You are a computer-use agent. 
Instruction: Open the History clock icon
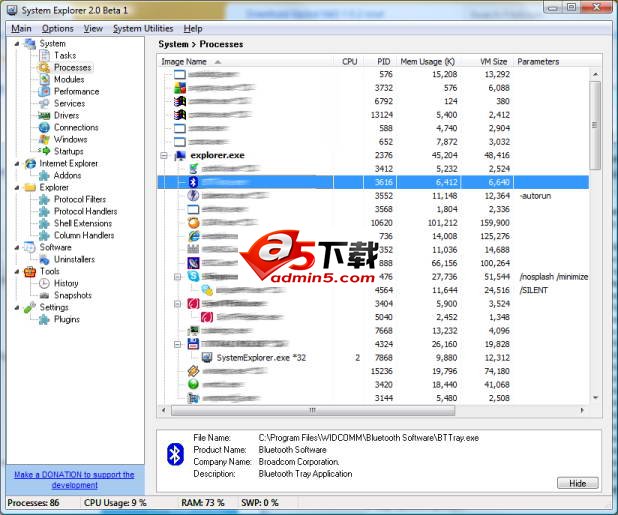tap(44, 283)
